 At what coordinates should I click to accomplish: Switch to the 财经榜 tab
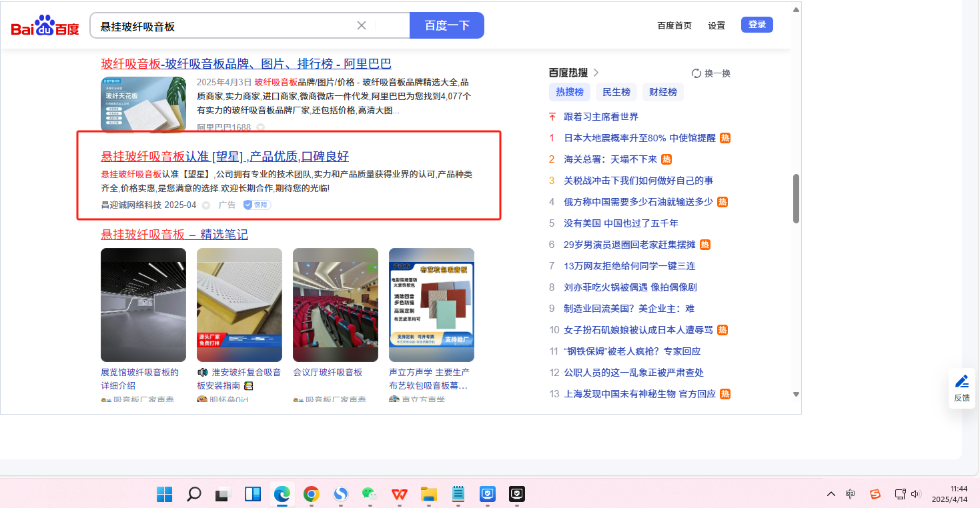(x=662, y=92)
